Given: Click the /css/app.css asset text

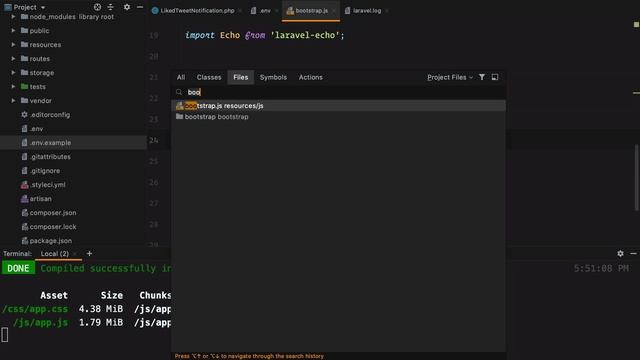Looking at the screenshot, I should pos(35,309).
